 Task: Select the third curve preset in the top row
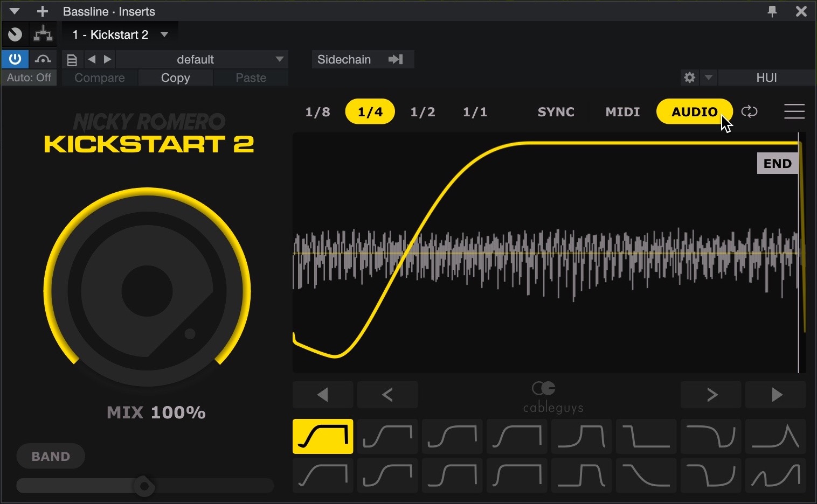coord(452,436)
